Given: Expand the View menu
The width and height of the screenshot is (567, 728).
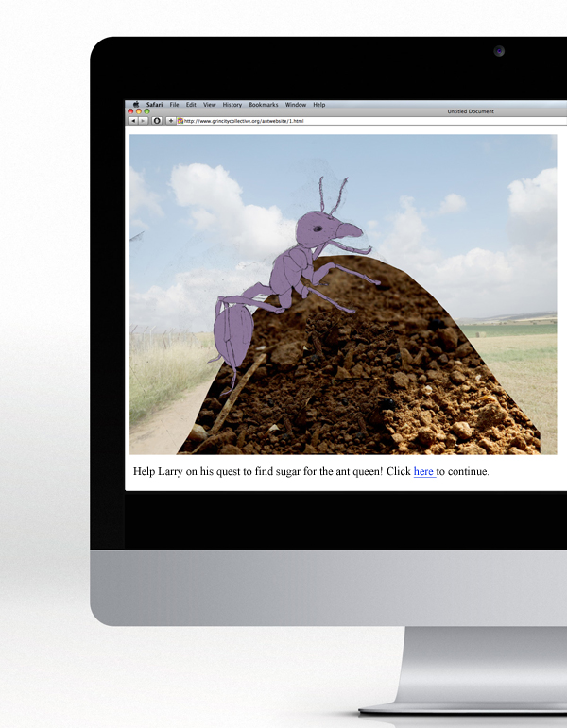Looking at the screenshot, I should (x=210, y=105).
